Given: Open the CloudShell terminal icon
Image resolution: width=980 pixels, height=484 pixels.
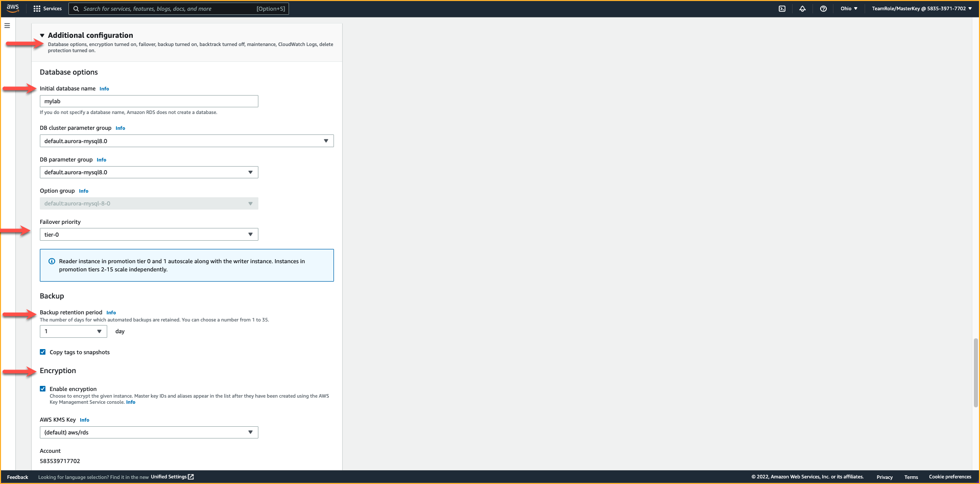Looking at the screenshot, I should pyautogui.click(x=782, y=9).
